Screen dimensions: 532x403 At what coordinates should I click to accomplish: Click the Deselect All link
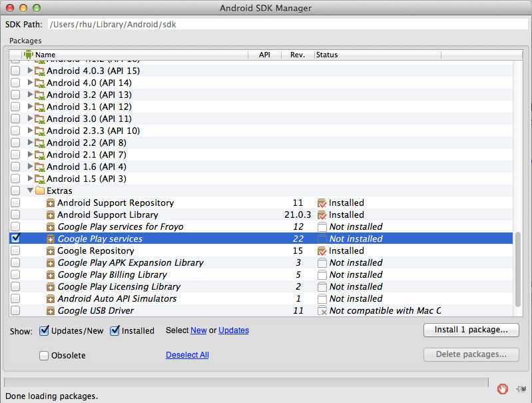[187, 355]
